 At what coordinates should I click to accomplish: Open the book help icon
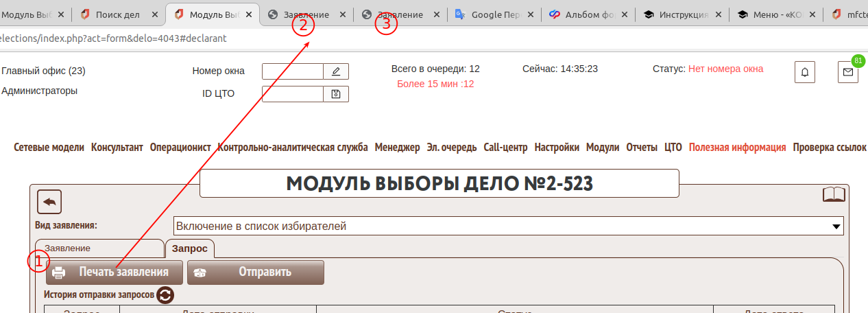834,195
